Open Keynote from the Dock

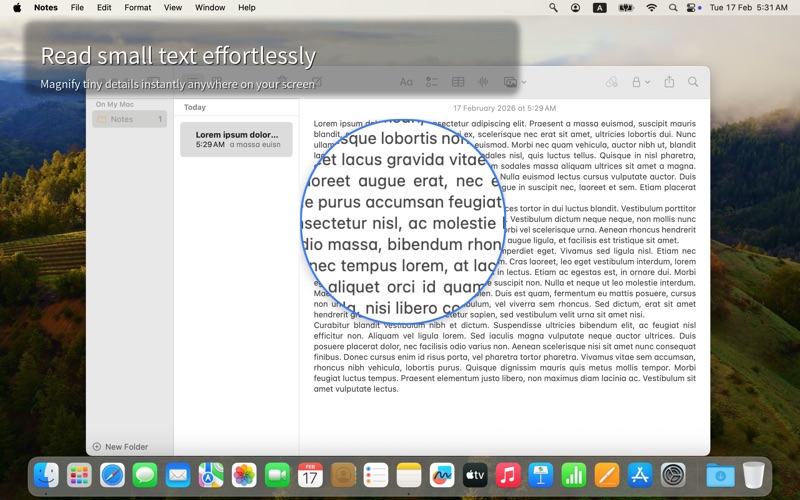[x=541, y=476]
